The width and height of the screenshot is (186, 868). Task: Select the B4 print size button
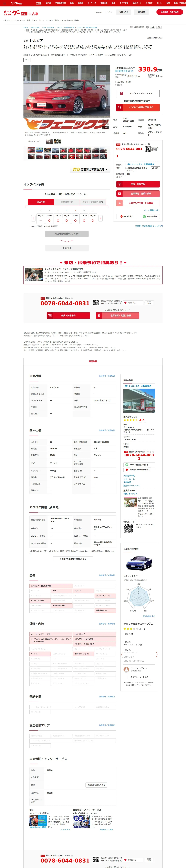[159, 27]
